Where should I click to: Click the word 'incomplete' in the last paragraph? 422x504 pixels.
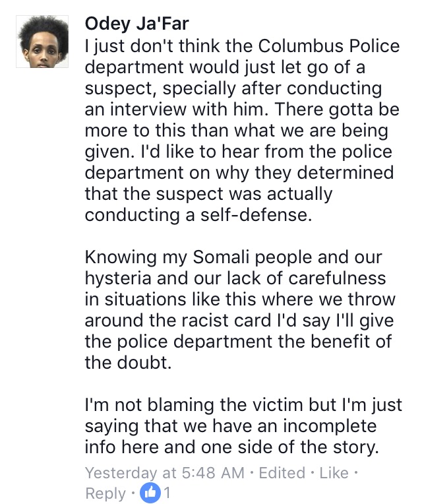pos(330,426)
